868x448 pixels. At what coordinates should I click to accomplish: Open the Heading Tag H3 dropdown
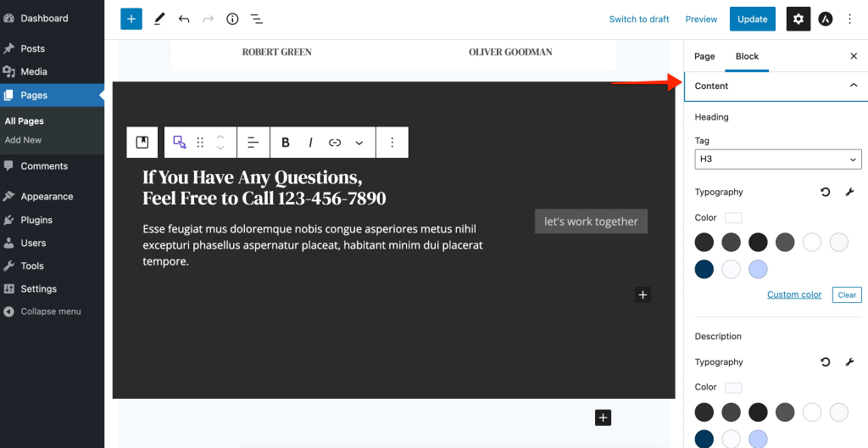coord(777,159)
